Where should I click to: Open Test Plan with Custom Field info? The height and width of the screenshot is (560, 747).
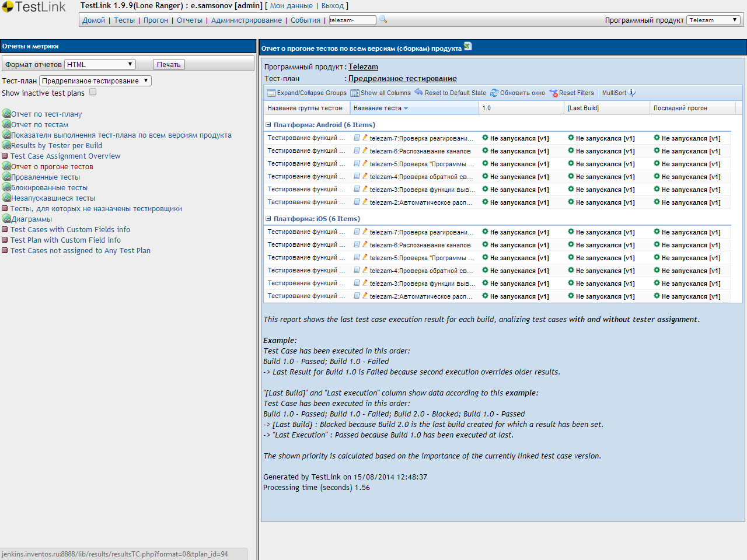pyautogui.click(x=65, y=240)
